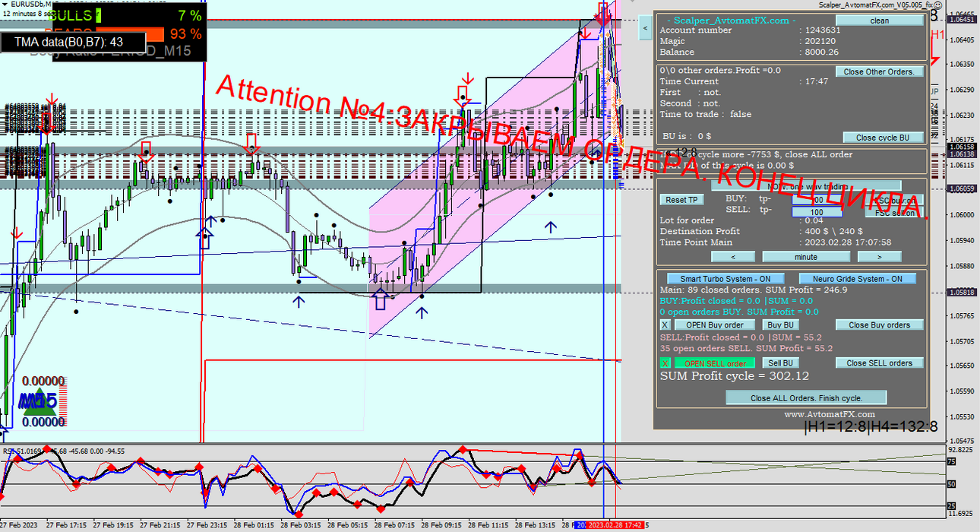Click the OPEN Buy order button
Viewport: 980px width, 532px height.
(x=714, y=325)
